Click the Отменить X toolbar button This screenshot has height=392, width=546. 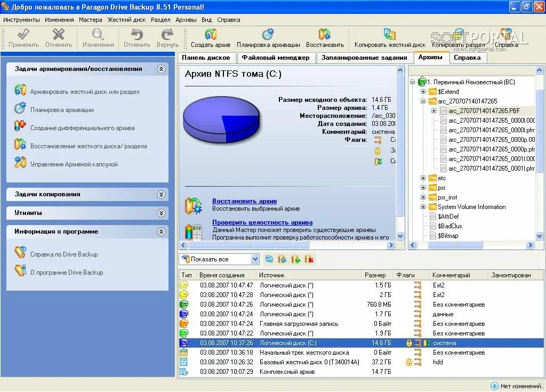[x=59, y=38]
